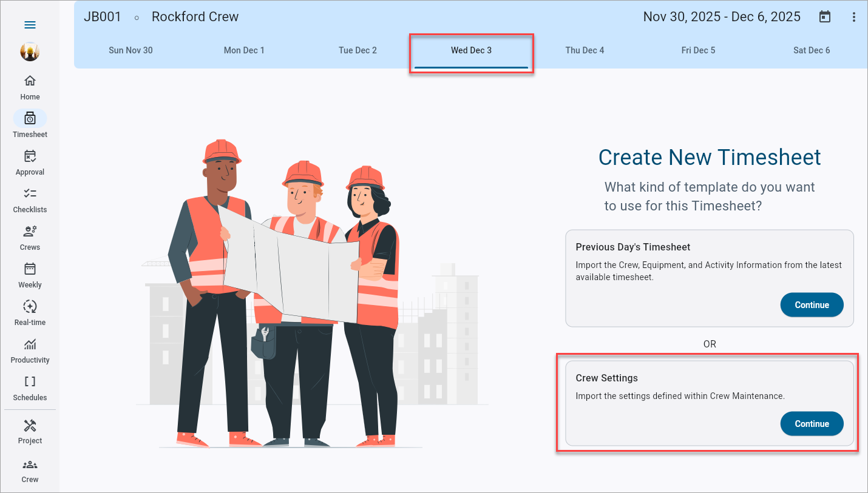Continue with Previous Day's Timesheet template
This screenshot has height=493, width=868.
[812, 305]
